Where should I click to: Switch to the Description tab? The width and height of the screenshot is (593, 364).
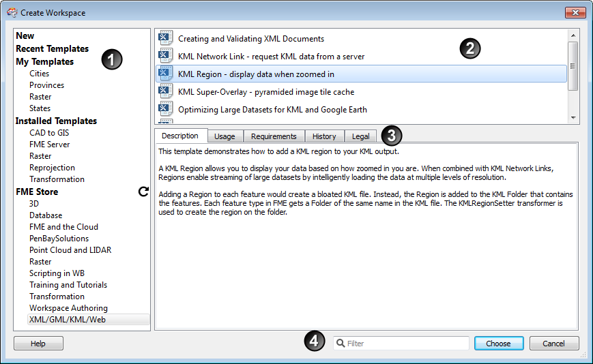point(180,136)
